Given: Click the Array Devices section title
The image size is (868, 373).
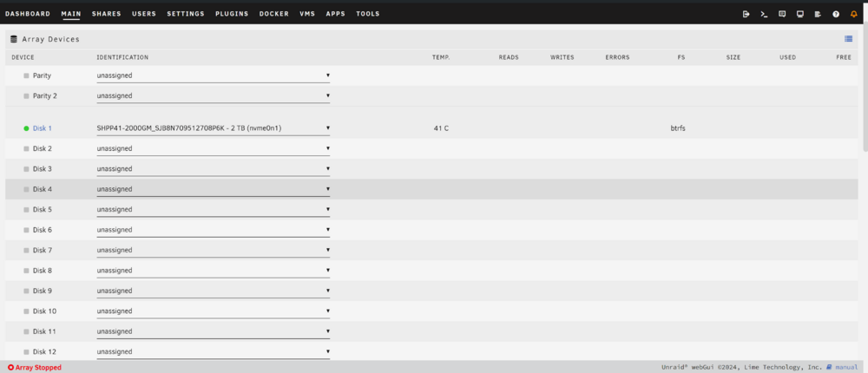Looking at the screenshot, I should click(x=51, y=39).
